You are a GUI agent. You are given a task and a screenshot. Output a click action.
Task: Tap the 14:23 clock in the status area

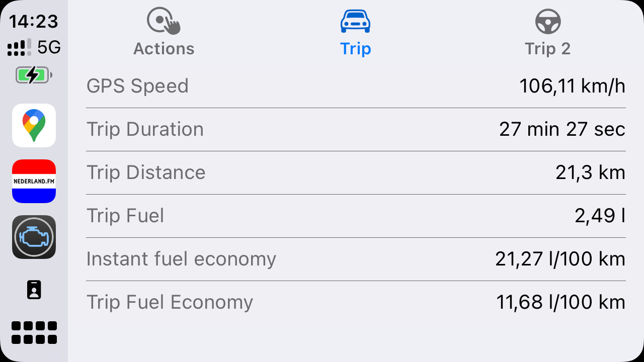(x=34, y=22)
